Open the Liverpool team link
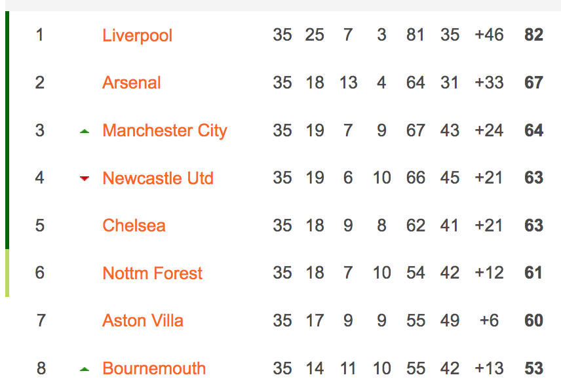 coord(138,35)
